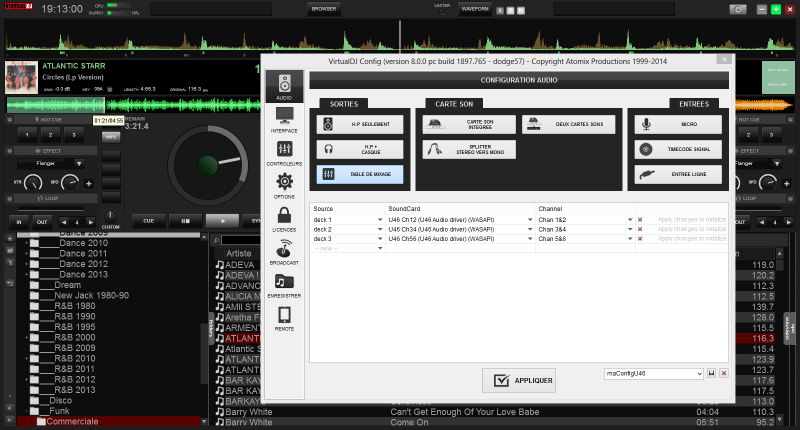Open the Licences lock section
The height and width of the screenshot is (430, 800).
[x=284, y=219]
